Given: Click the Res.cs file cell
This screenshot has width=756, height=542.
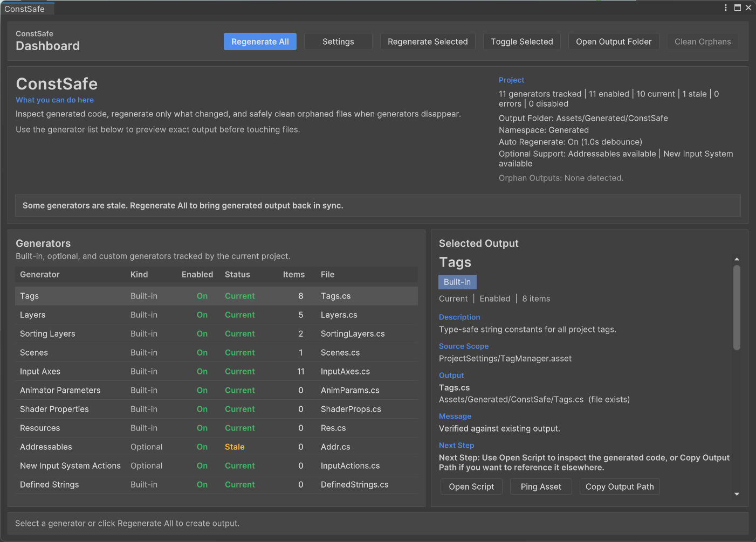Looking at the screenshot, I should 333,428.
